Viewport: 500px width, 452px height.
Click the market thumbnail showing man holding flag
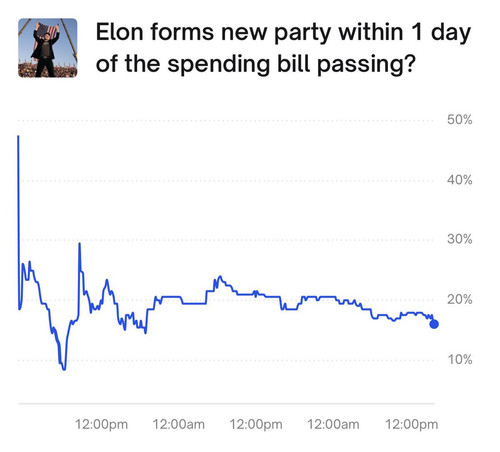(x=48, y=48)
